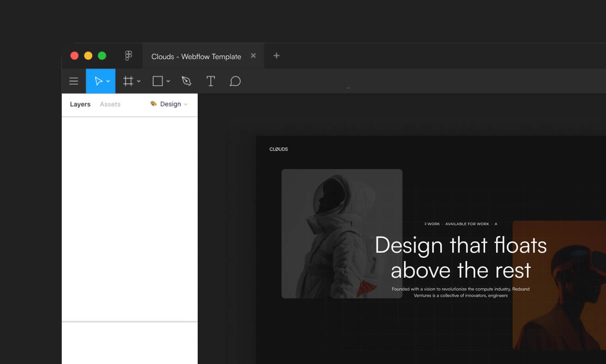Open the Design page dropdown

tap(169, 104)
